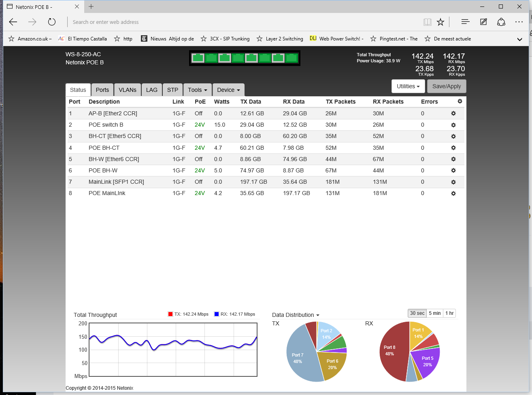Switch to the Ports tab
Image resolution: width=532 pixels, height=395 pixels.
coord(102,90)
